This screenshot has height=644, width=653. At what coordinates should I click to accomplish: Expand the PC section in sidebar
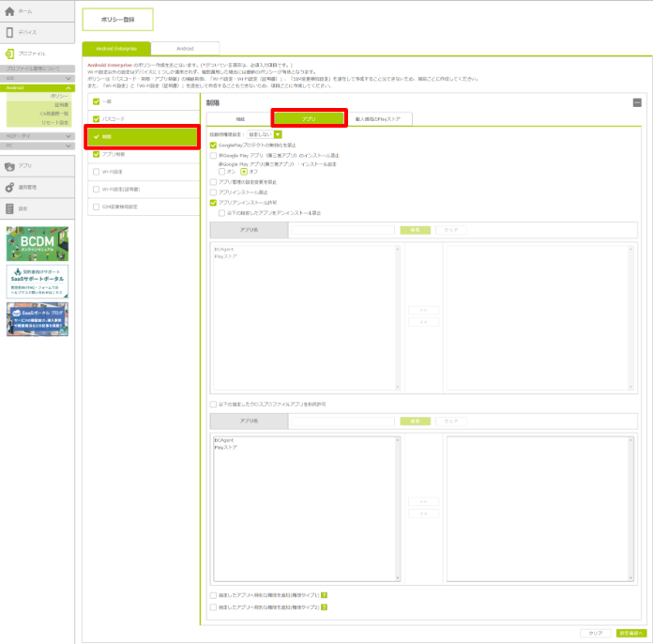(x=68, y=146)
